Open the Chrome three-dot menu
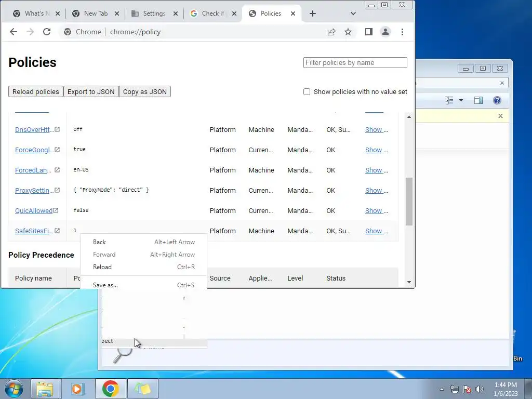This screenshot has height=399, width=532. point(403,32)
